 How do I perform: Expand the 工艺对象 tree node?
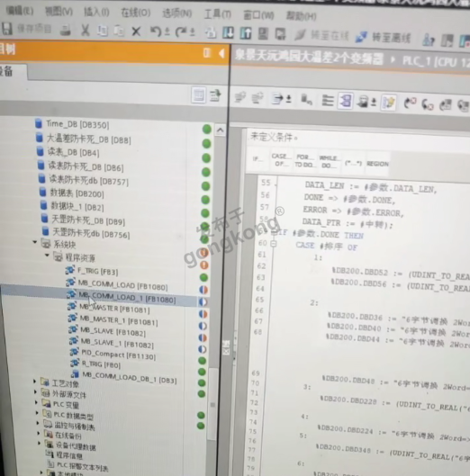(34, 381)
